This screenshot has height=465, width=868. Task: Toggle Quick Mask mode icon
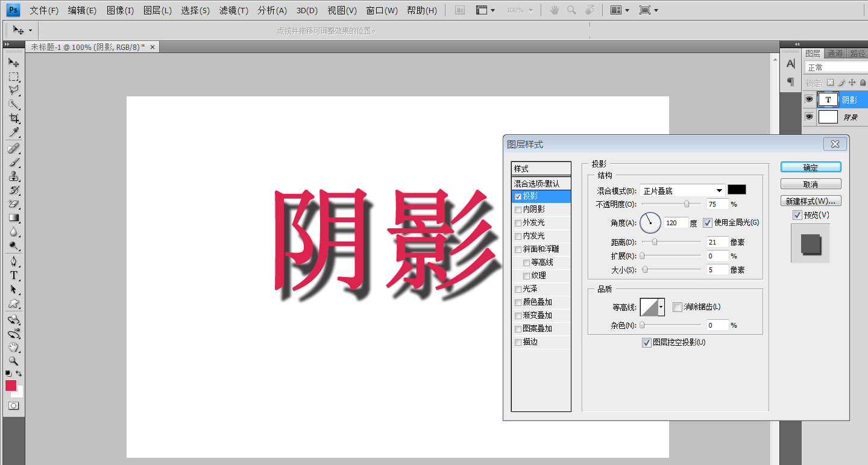(x=13, y=406)
